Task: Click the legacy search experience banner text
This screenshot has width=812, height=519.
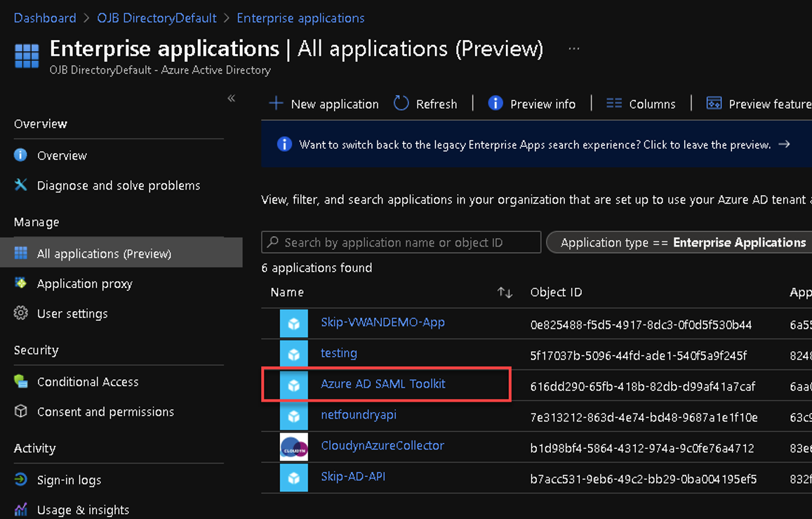Action: click(535, 145)
